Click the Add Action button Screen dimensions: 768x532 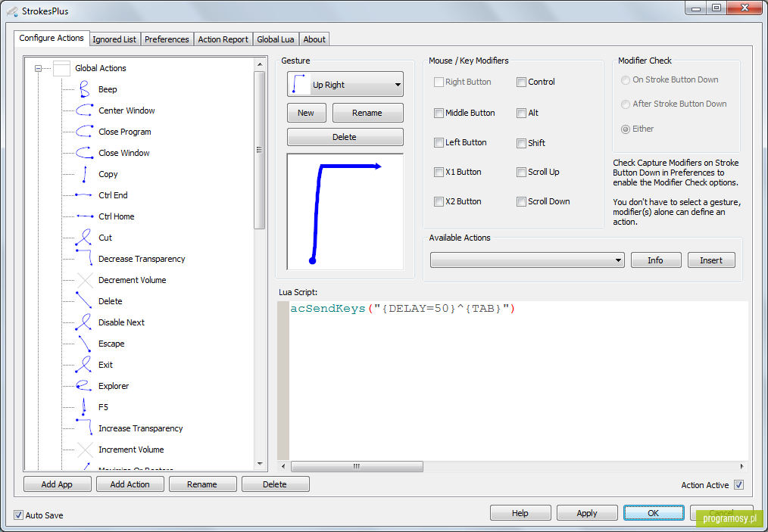point(130,484)
